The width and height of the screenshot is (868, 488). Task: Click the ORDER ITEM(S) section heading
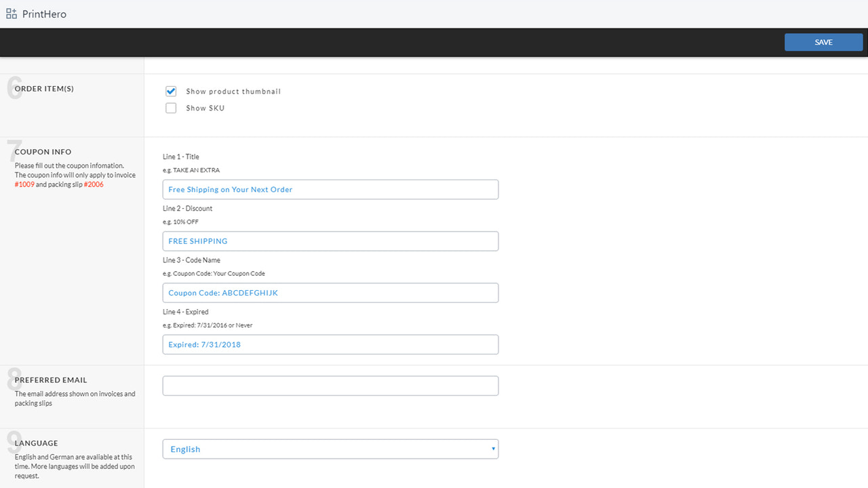coord(43,88)
